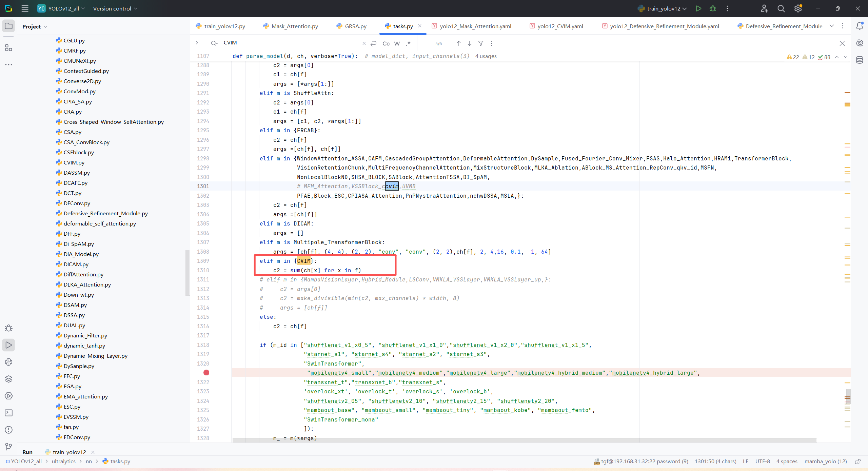This screenshot has width=868, height=471.
Task: Switch to the yolo12_CVIM.yaml tab
Action: click(x=560, y=26)
